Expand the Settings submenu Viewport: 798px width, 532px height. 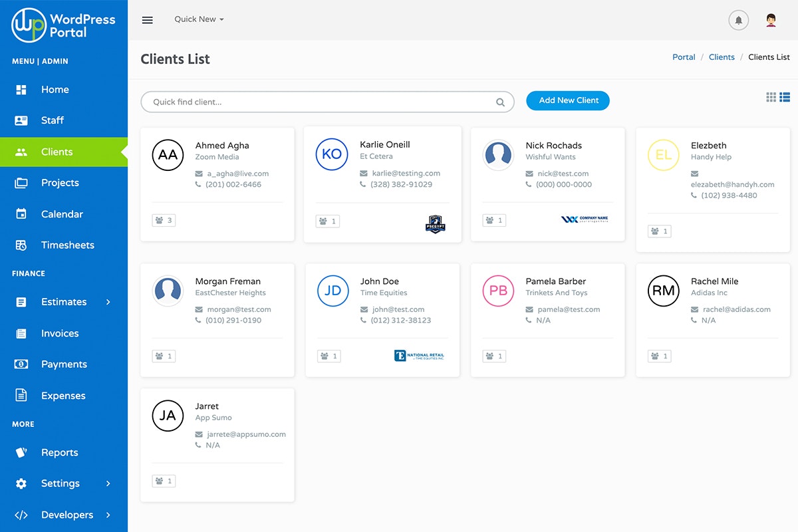click(x=108, y=483)
